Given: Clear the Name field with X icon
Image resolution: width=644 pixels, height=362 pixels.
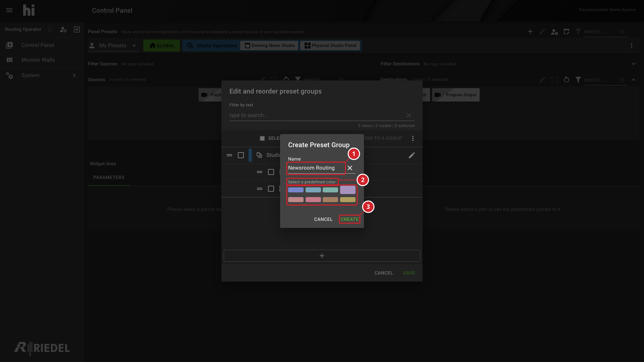Looking at the screenshot, I should [350, 168].
